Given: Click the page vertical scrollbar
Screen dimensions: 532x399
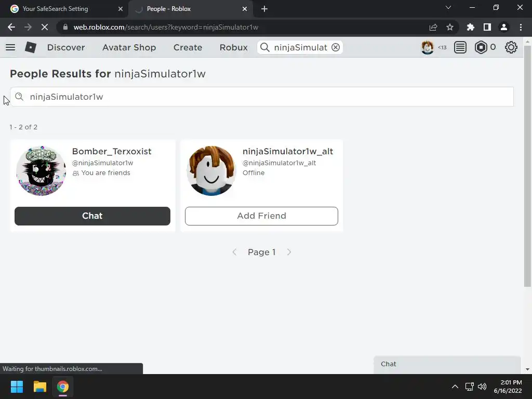Looking at the screenshot, I should pyautogui.click(x=527, y=166).
